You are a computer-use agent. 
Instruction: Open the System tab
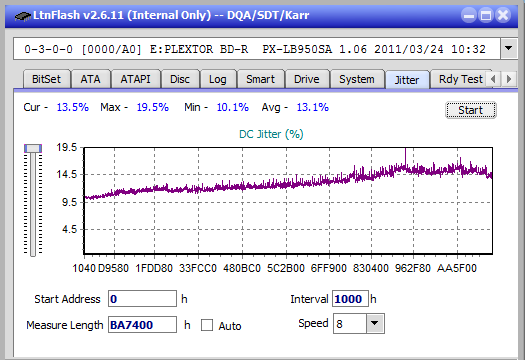click(357, 79)
